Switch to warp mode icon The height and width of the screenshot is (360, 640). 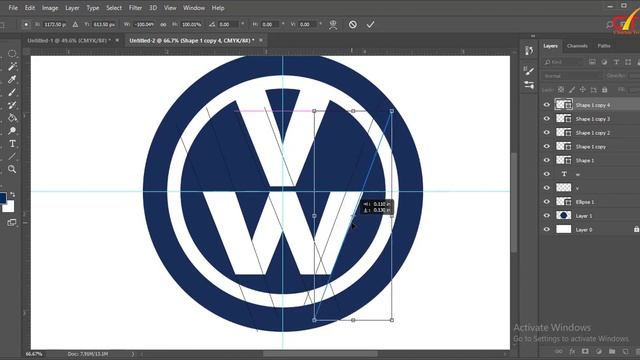click(x=333, y=24)
